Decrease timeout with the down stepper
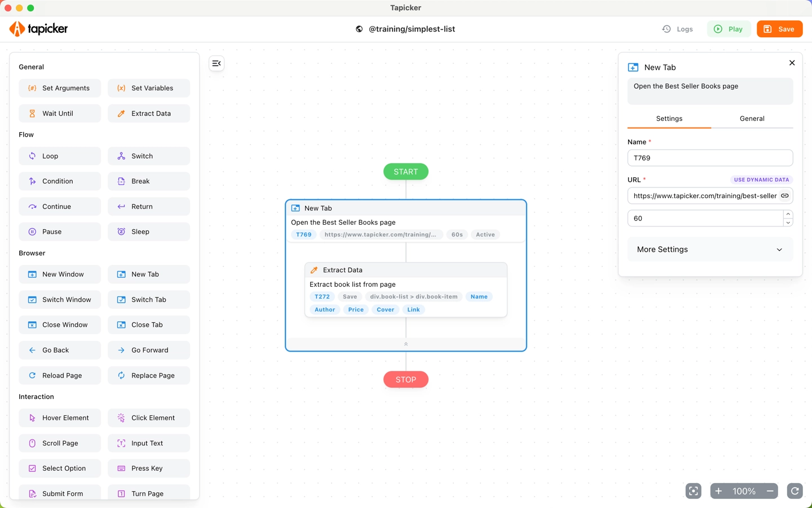The height and width of the screenshot is (508, 812). click(788, 222)
